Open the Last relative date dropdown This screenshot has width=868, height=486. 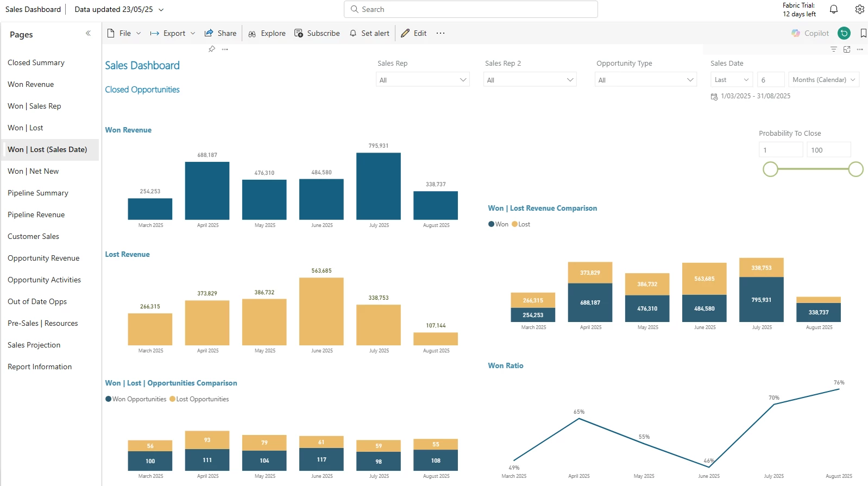click(x=732, y=79)
